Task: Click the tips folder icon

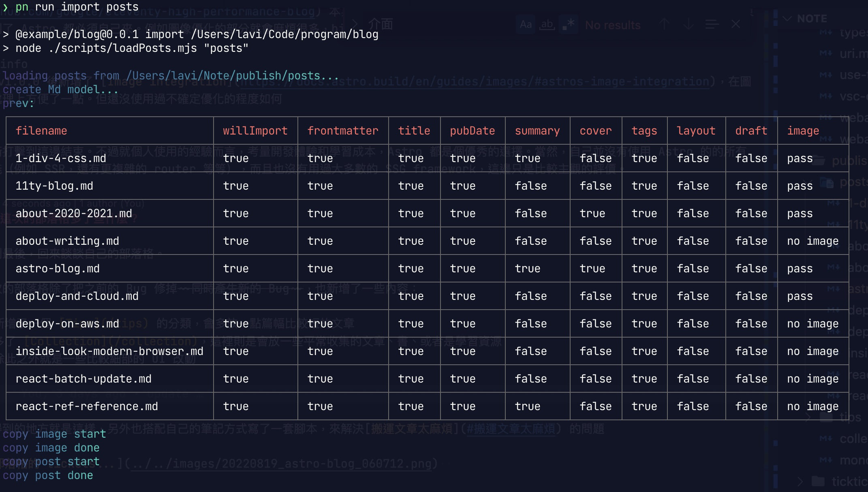Action: 825,417
